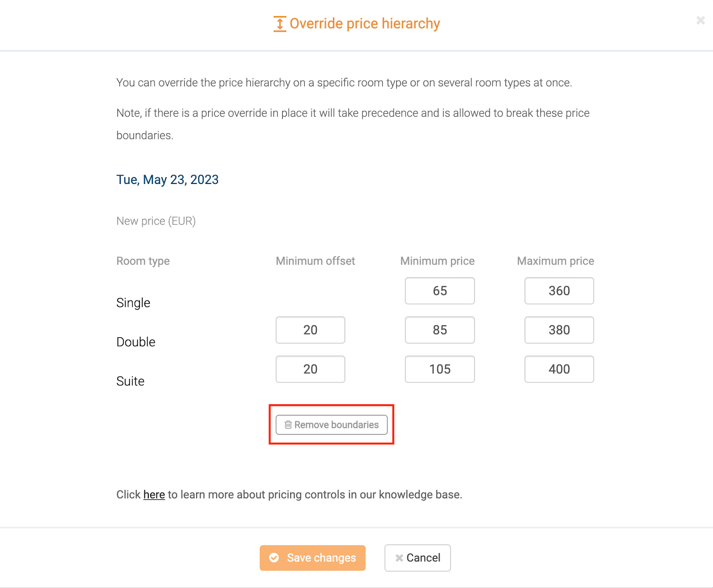
Task: Click the Minimum offset column header
Action: tap(316, 261)
